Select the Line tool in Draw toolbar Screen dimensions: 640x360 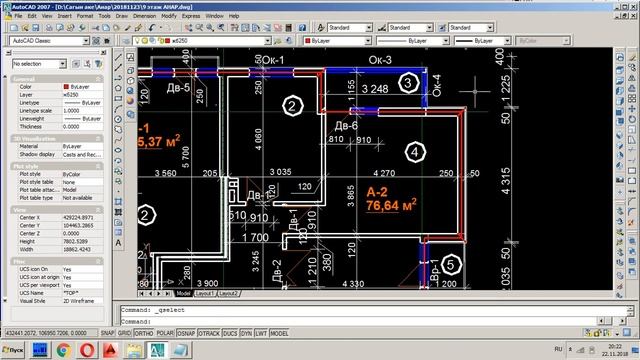118,57
